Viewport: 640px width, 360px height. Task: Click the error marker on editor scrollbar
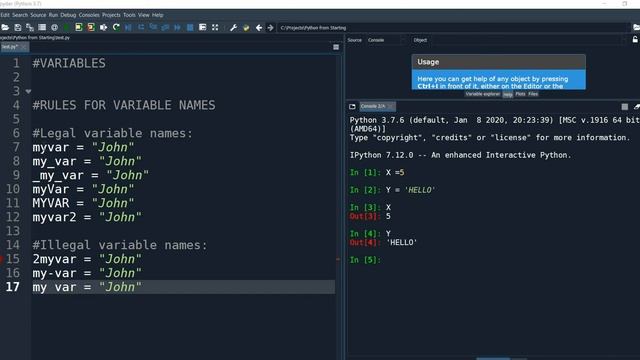coord(338,259)
